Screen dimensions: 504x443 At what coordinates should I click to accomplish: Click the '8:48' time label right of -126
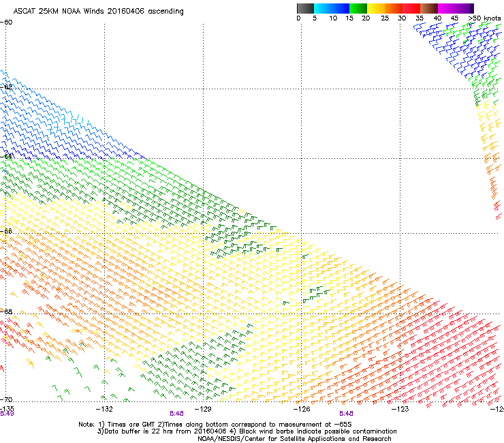click(346, 414)
